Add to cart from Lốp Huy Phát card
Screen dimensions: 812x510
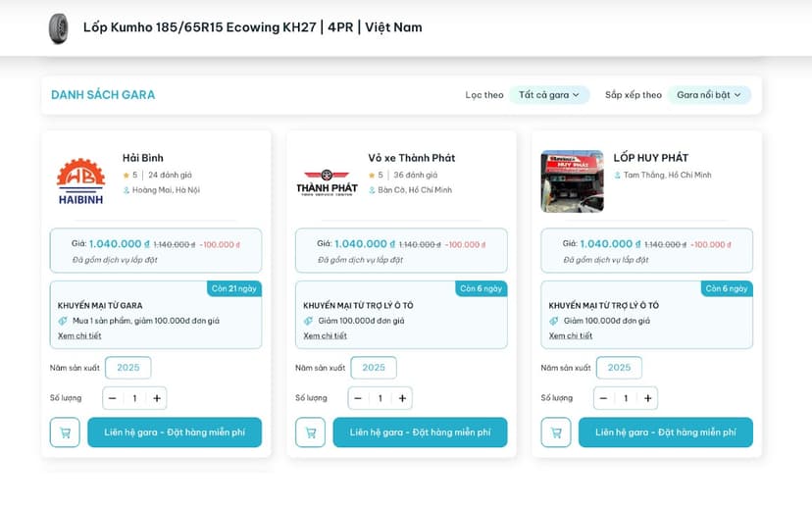[x=556, y=433]
